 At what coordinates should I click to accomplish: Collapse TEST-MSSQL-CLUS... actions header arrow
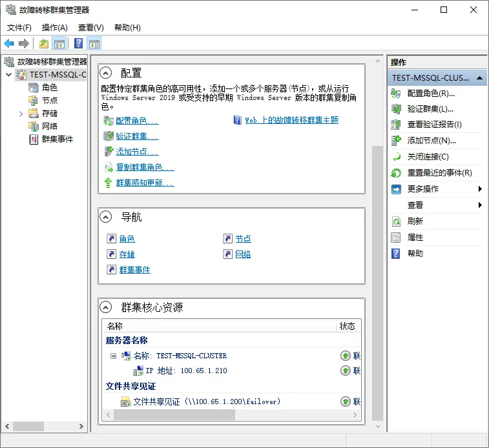pyautogui.click(x=480, y=78)
